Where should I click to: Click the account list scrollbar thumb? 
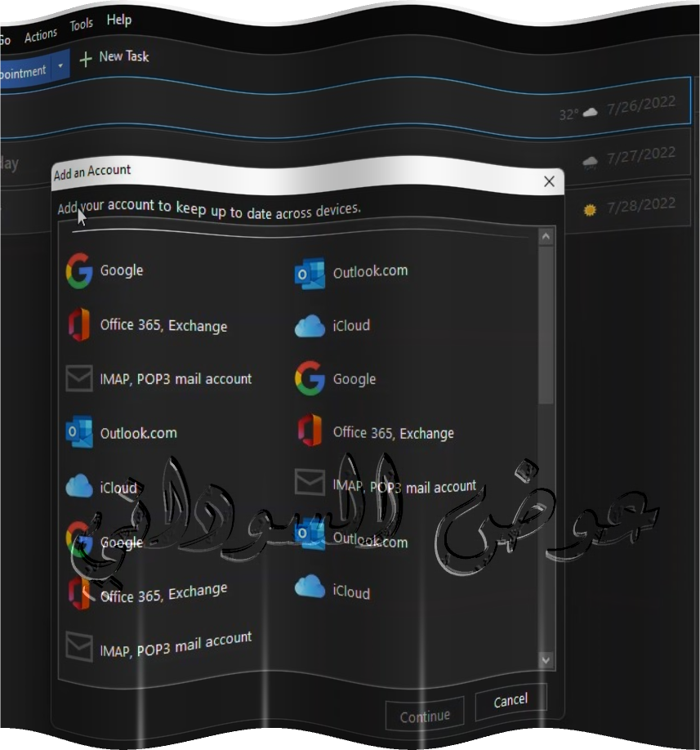pos(546,325)
